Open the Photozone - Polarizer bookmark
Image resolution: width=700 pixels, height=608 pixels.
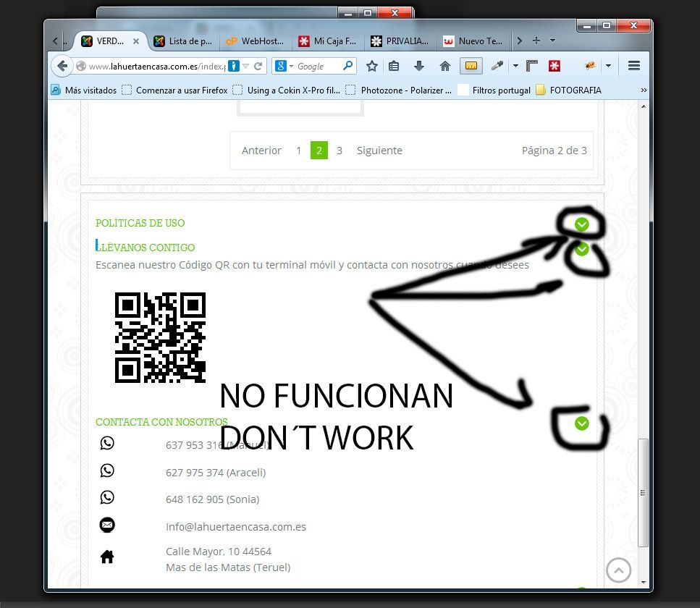click(x=399, y=90)
